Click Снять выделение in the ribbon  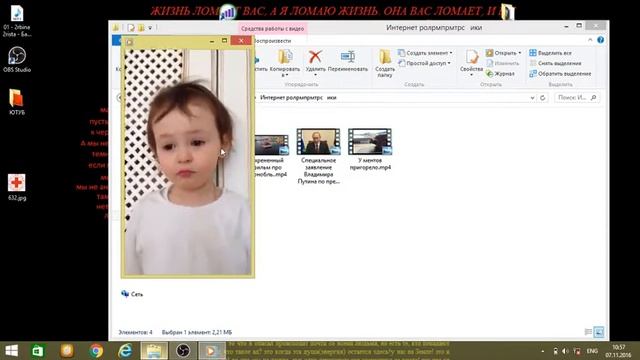[555, 63]
